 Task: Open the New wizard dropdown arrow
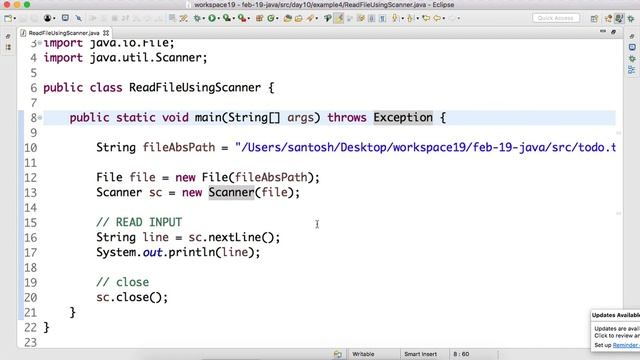pos(15,18)
